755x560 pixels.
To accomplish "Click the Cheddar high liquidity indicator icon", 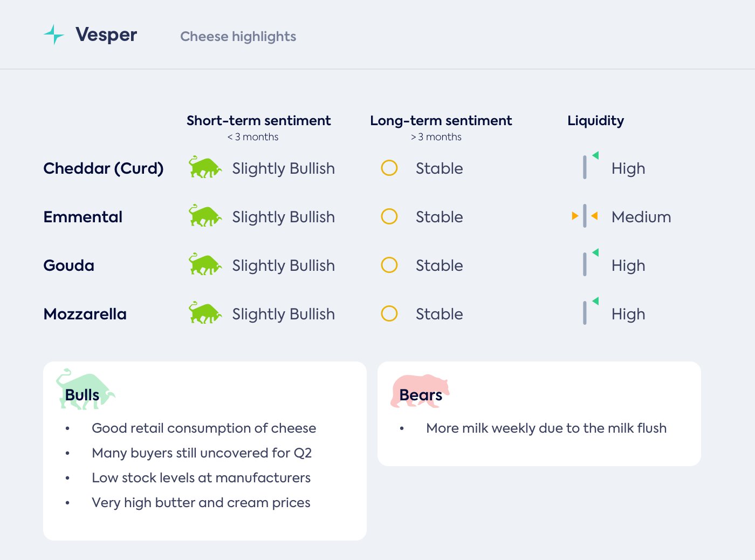I will [589, 166].
